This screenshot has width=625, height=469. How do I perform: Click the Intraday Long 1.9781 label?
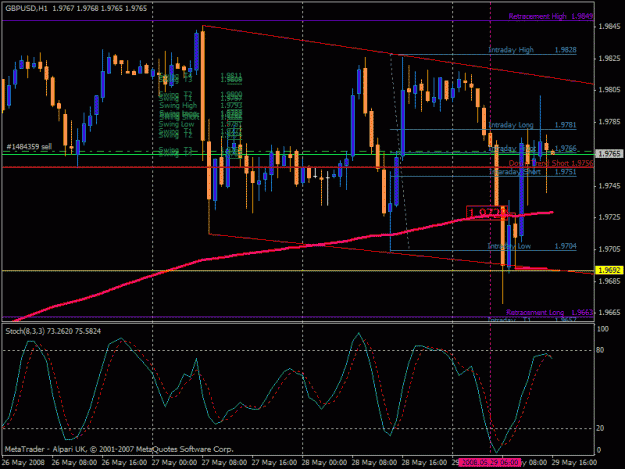532,125
